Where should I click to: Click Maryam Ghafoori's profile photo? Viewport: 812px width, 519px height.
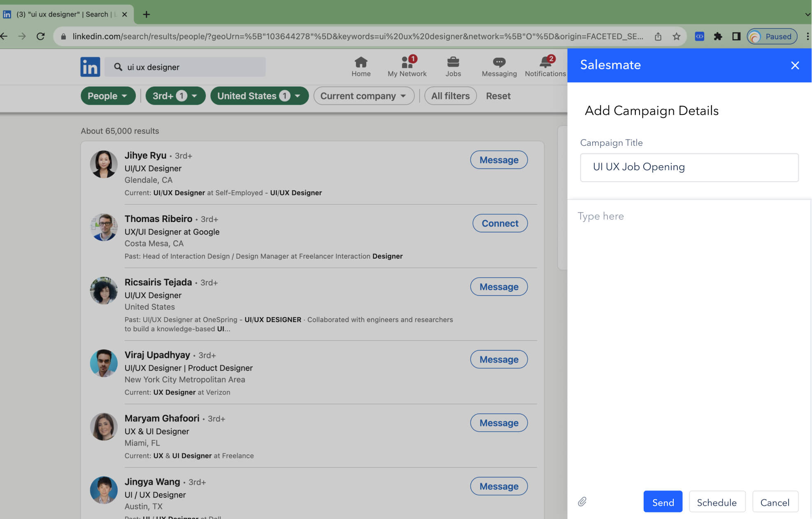click(104, 427)
